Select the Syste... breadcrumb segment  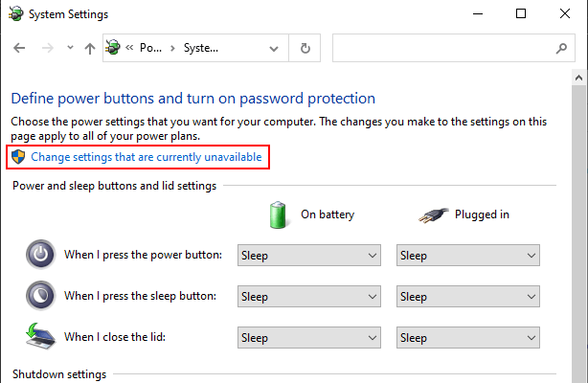pos(200,48)
